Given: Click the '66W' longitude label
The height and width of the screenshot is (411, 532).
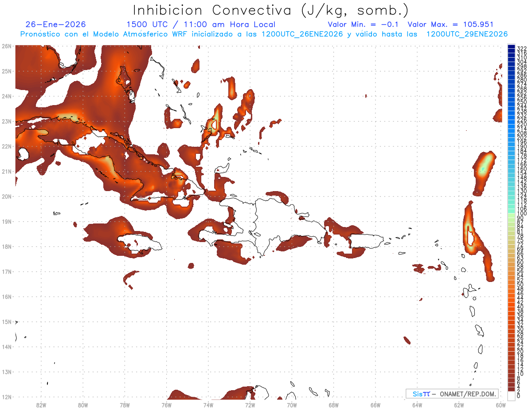Looking at the screenshot, I should click(x=376, y=405).
